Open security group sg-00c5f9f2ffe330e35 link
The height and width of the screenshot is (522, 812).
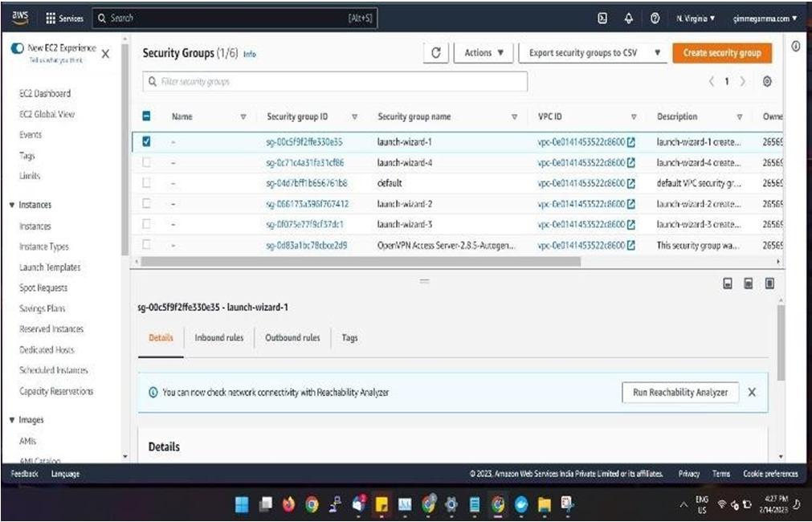point(304,142)
